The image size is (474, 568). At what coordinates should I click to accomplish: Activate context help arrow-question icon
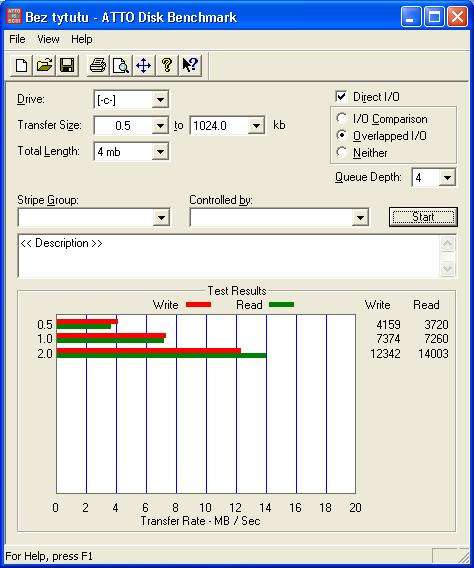190,65
